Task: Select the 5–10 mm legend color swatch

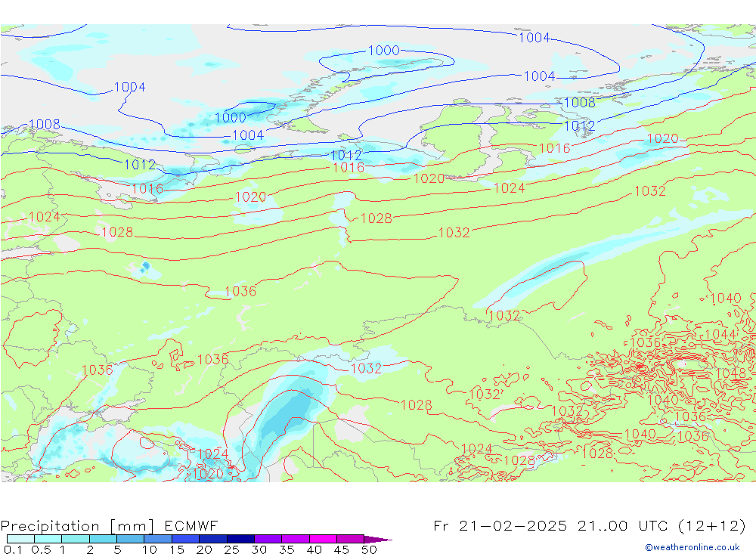Action: click(130, 539)
